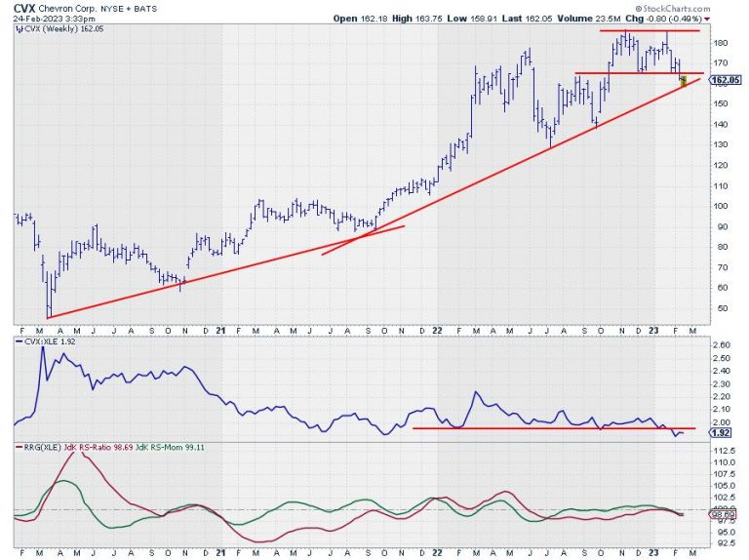Click the 92.5 label on the RRG axis
This screenshot has height=560, width=749.
pyautogui.click(x=725, y=542)
